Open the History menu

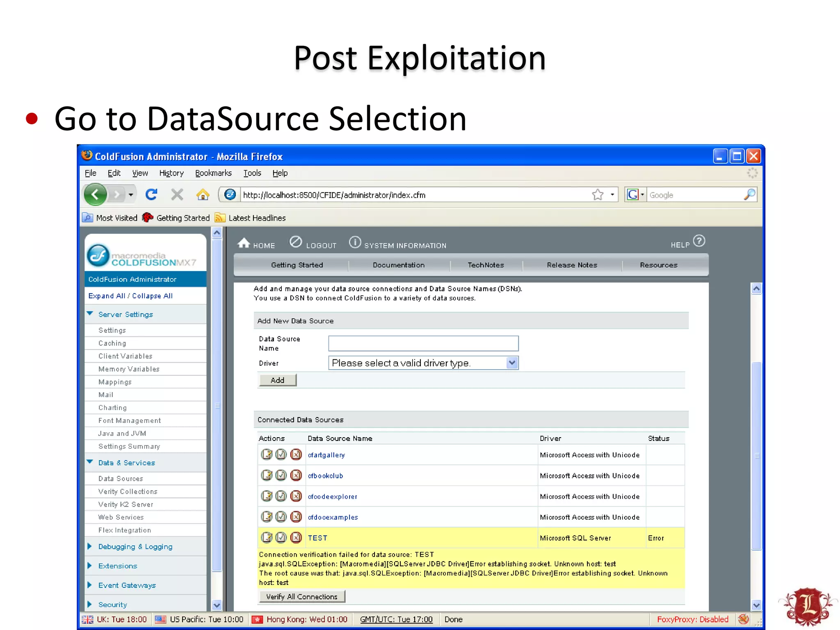[x=171, y=173]
